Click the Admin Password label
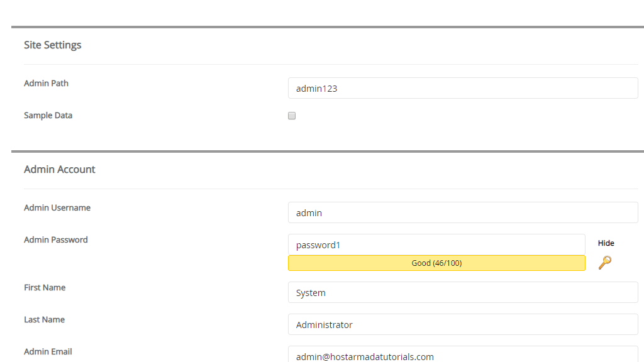644x362 pixels. (56, 240)
